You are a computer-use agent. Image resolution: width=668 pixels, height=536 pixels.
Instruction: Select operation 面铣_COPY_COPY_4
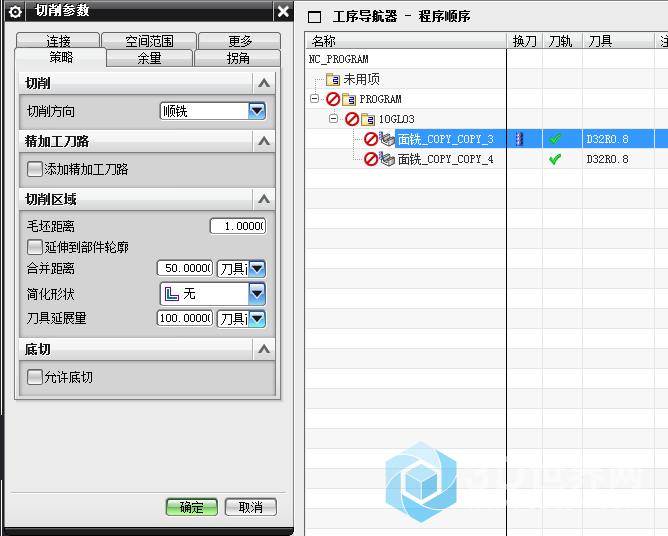tap(446, 159)
